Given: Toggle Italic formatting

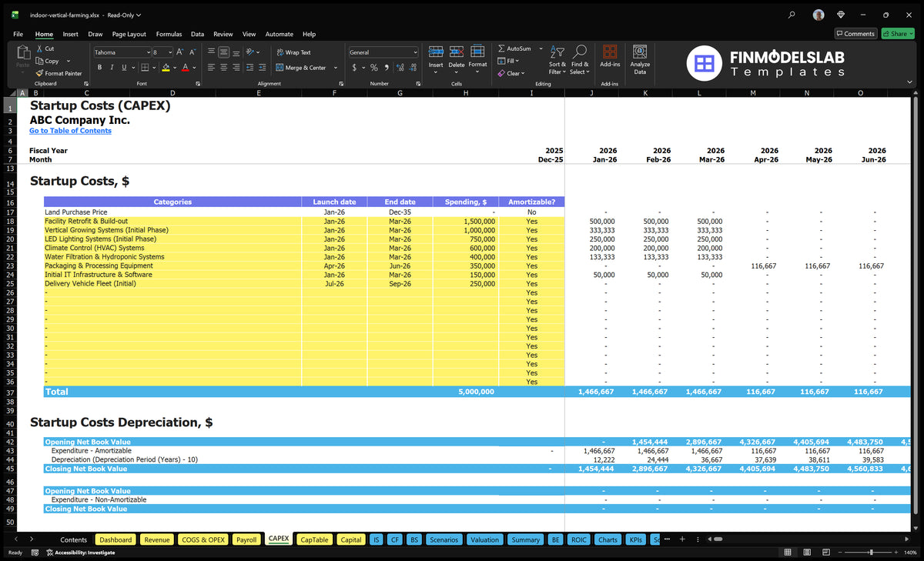Looking at the screenshot, I should click(x=112, y=68).
